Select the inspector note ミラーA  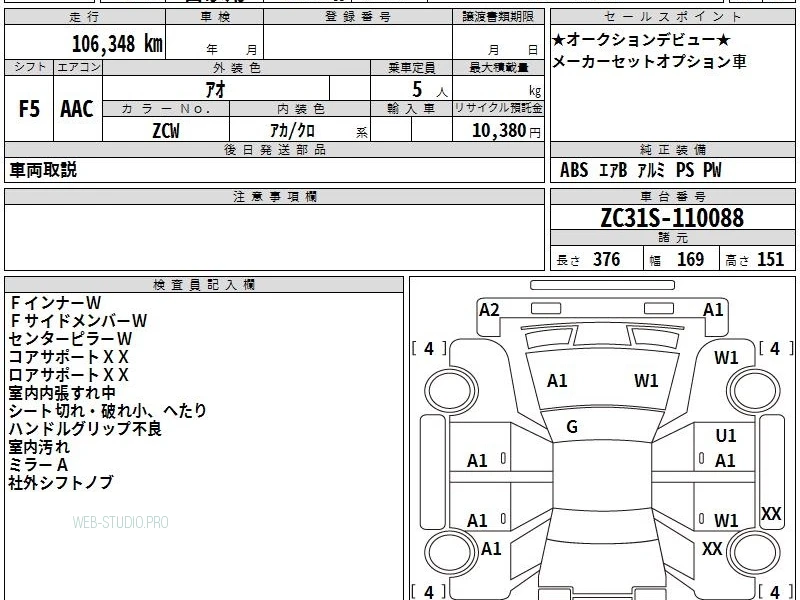point(38,465)
